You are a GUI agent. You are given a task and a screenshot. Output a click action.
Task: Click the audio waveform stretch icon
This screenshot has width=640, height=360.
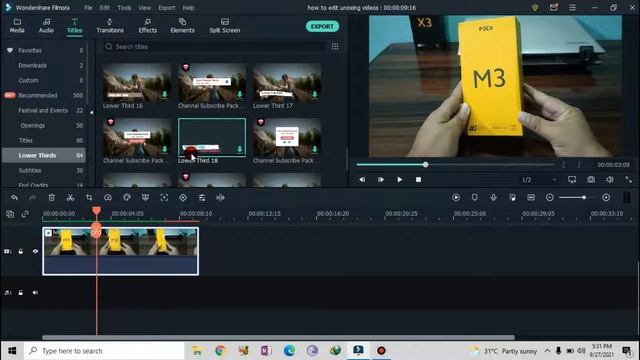(x=220, y=198)
